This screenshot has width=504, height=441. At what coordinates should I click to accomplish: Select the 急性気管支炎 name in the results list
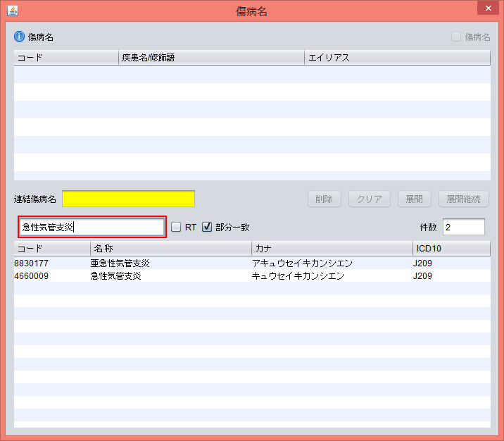tap(115, 275)
